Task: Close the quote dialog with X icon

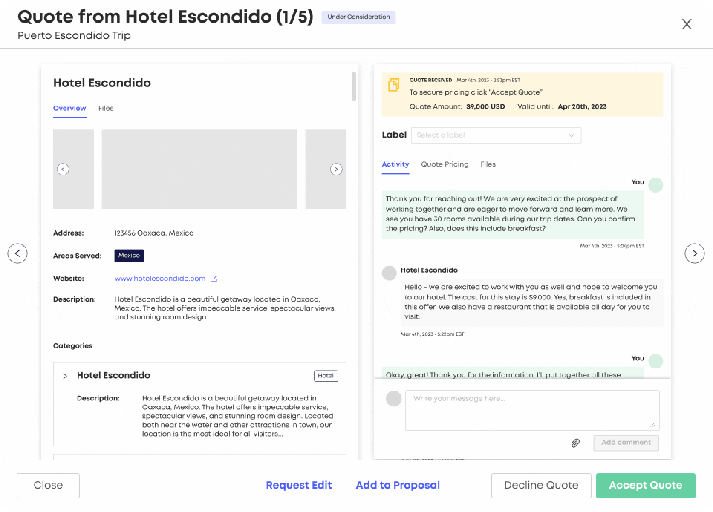Action: click(x=686, y=24)
